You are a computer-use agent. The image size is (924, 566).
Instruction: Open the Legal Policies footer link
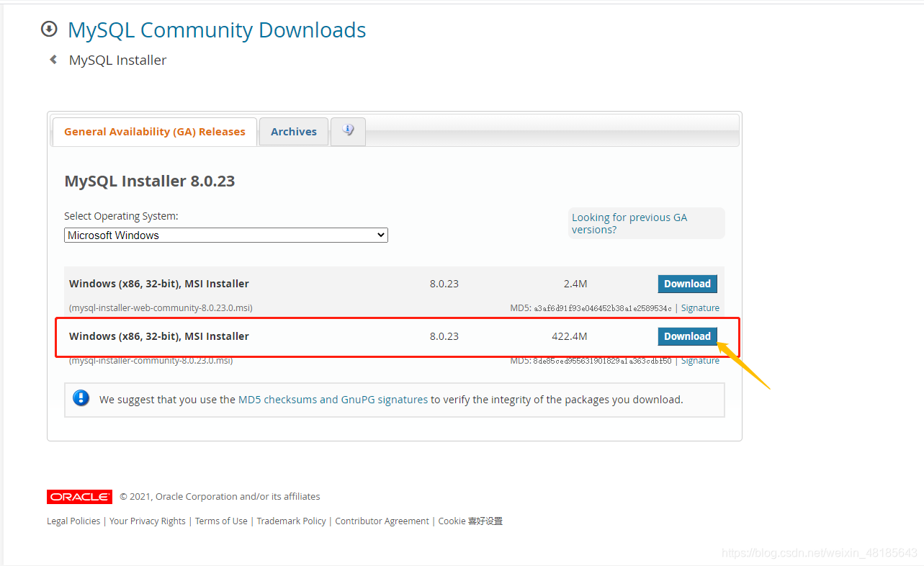(73, 521)
